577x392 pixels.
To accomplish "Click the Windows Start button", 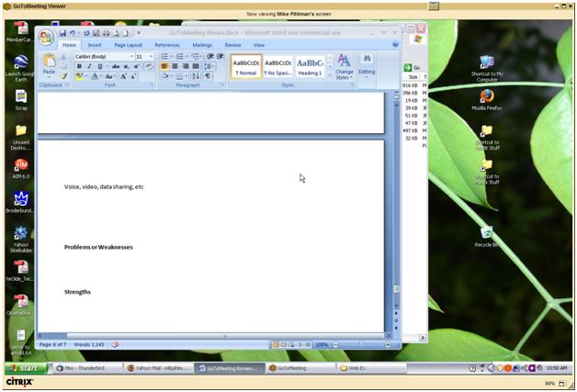I will click(x=25, y=368).
